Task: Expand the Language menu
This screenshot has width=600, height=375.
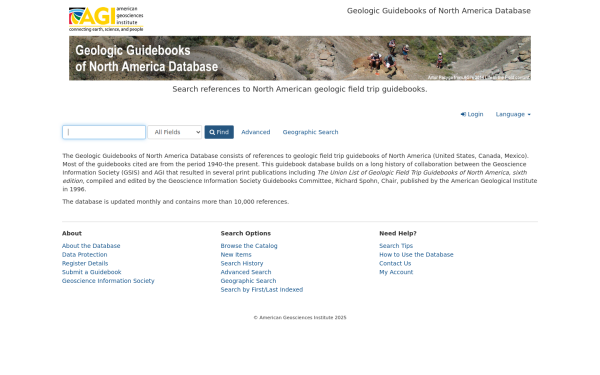Action: pyautogui.click(x=513, y=114)
